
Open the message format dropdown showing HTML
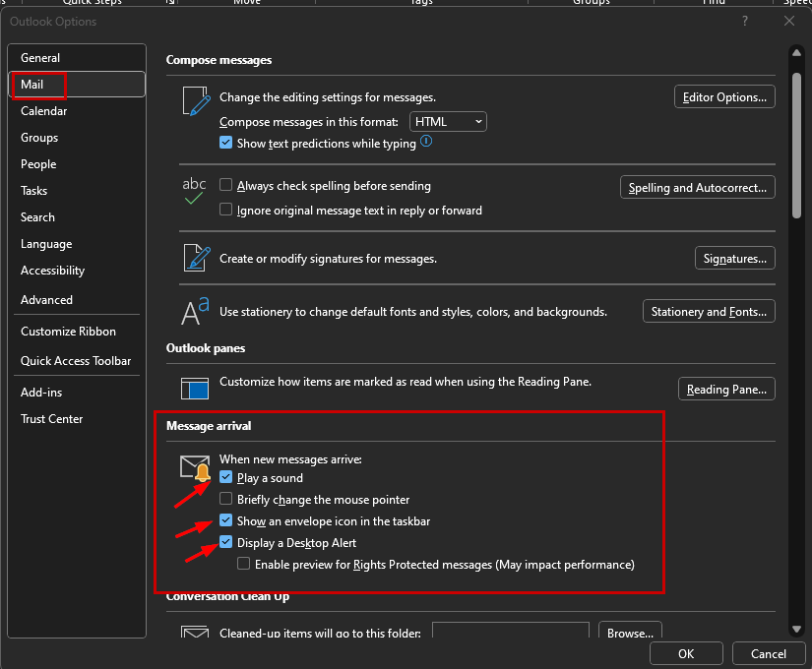click(x=448, y=121)
